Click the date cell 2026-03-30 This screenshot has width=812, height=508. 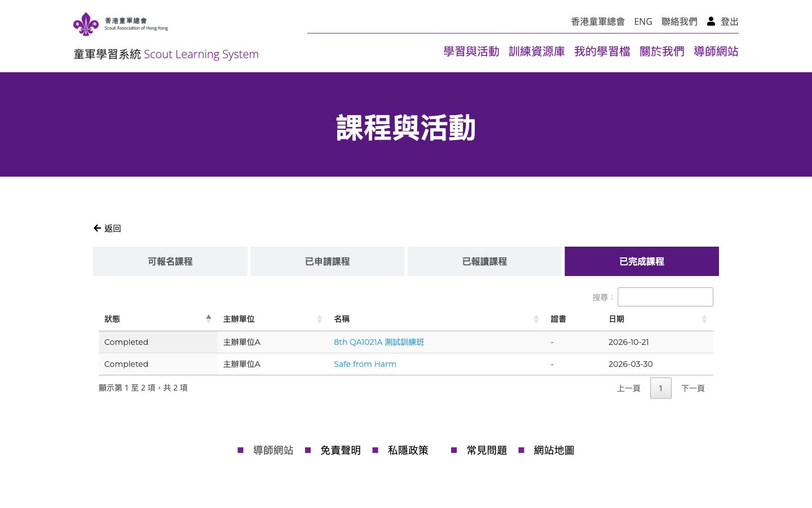coord(630,364)
